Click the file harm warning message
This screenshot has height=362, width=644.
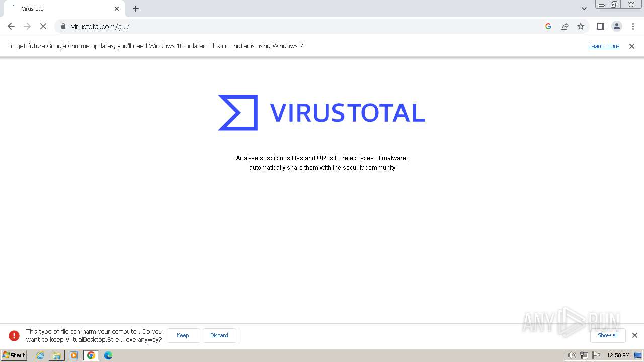94,335
